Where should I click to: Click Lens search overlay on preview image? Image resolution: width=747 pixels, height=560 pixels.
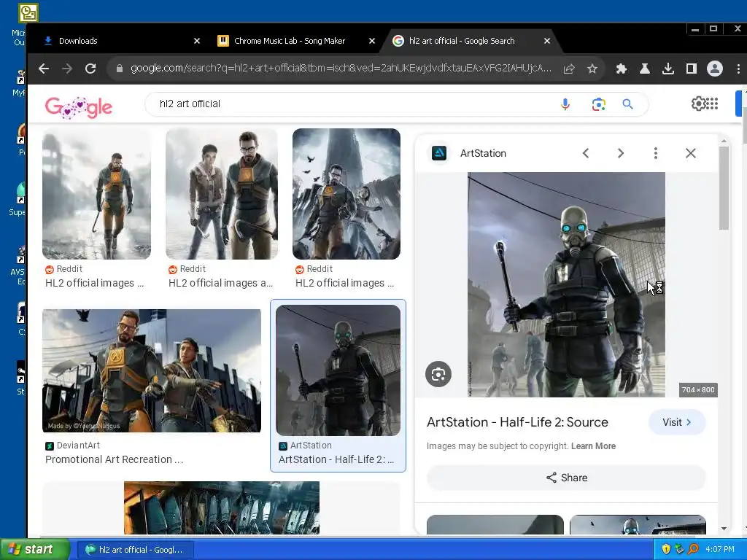[438, 374]
